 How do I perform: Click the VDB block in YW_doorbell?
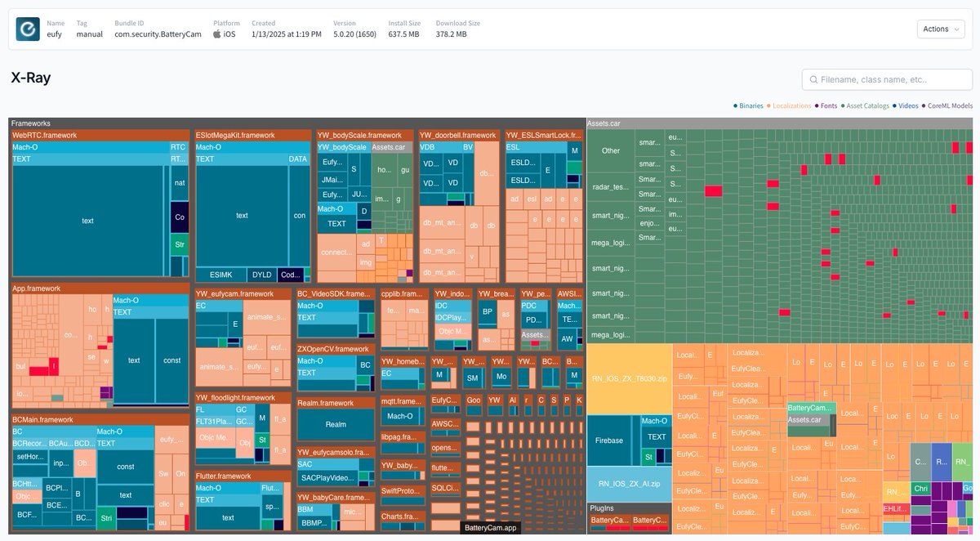click(x=440, y=147)
